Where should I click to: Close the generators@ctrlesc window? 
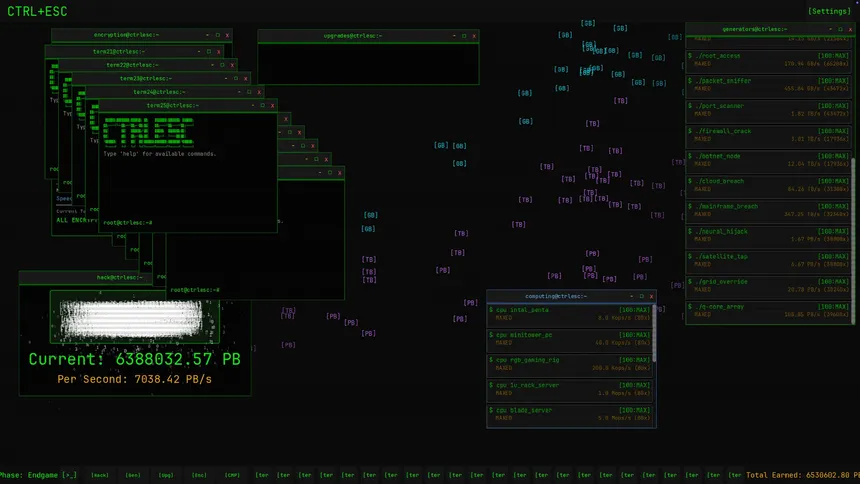tap(850, 29)
